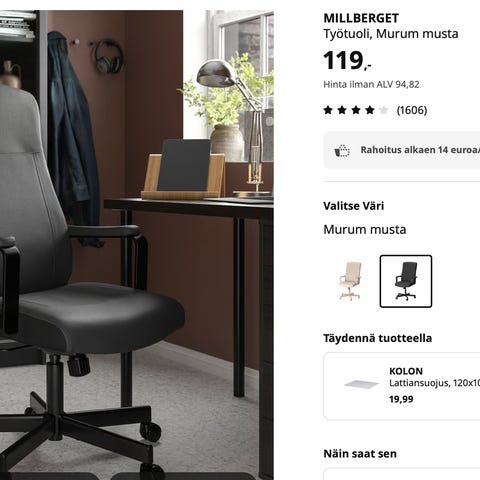Click the main MILLBERGET chair product photo

137,245
